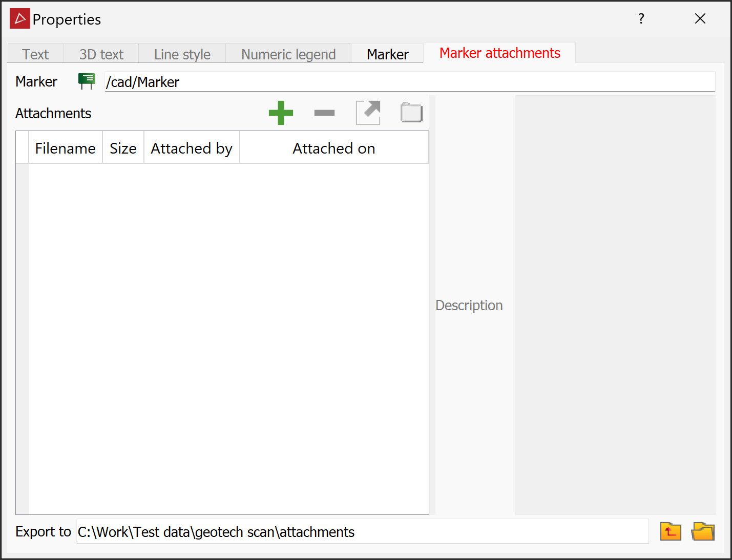Click the Export to path field
The width and height of the screenshot is (732, 560).
coord(362,531)
